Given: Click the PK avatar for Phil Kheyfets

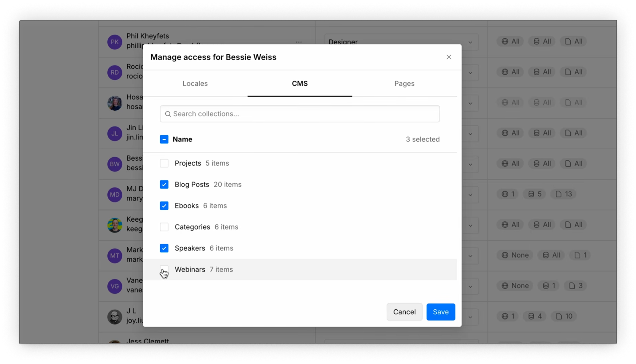Looking at the screenshot, I should click(x=115, y=42).
